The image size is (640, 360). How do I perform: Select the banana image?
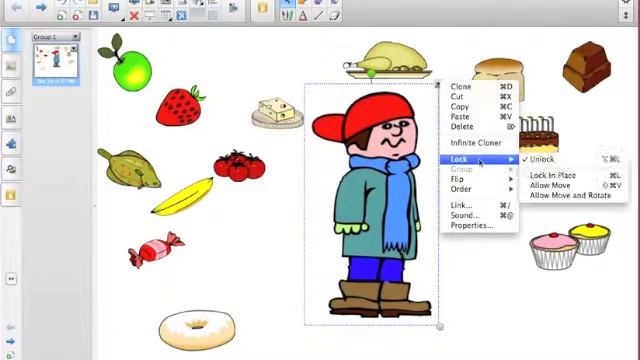182,196
